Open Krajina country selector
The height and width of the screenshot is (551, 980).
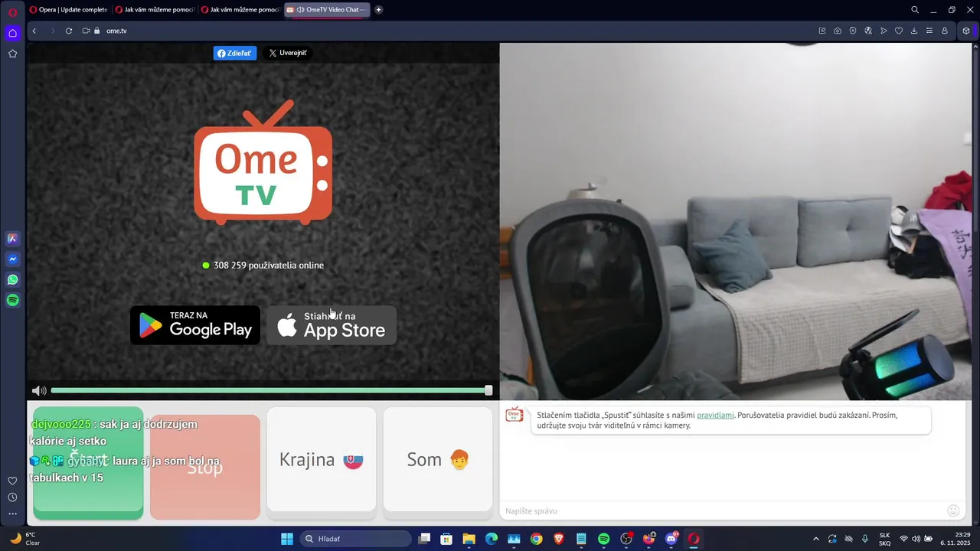tap(322, 459)
